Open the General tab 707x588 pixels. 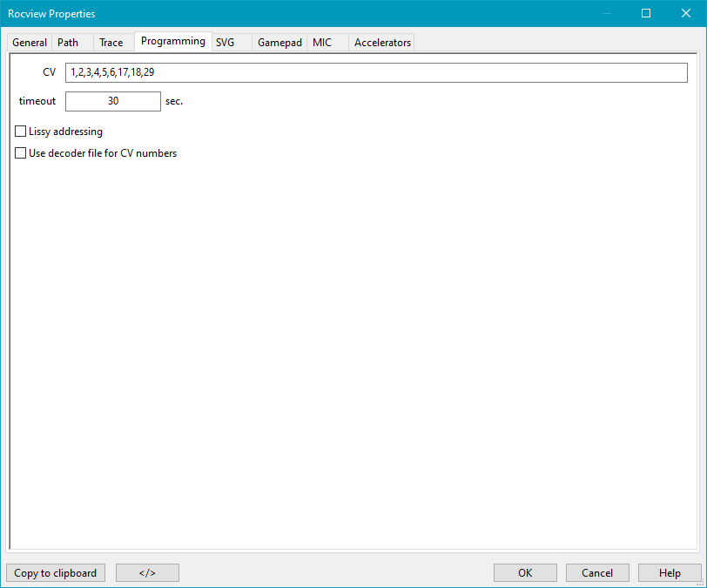pyautogui.click(x=30, y=43)
